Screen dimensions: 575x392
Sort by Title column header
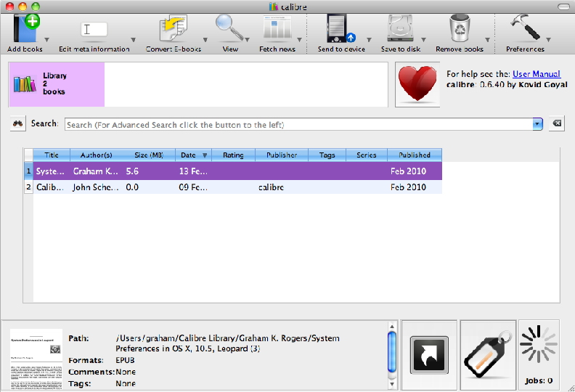(x=52, y=155)
